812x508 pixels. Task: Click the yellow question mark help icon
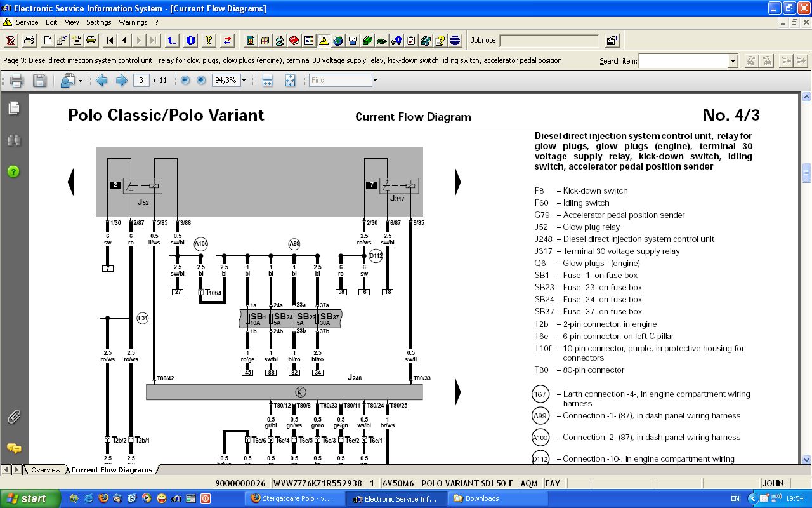tap(209, 41)
